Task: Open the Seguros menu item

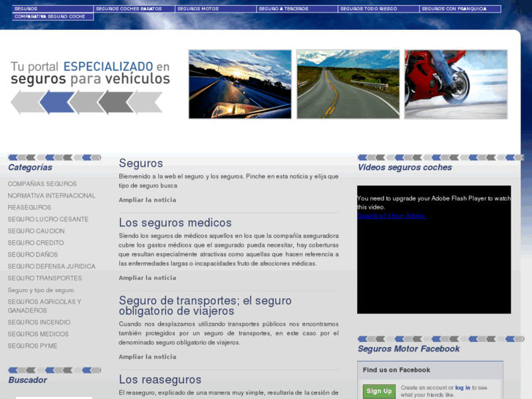Action: (x=53, y=9)
